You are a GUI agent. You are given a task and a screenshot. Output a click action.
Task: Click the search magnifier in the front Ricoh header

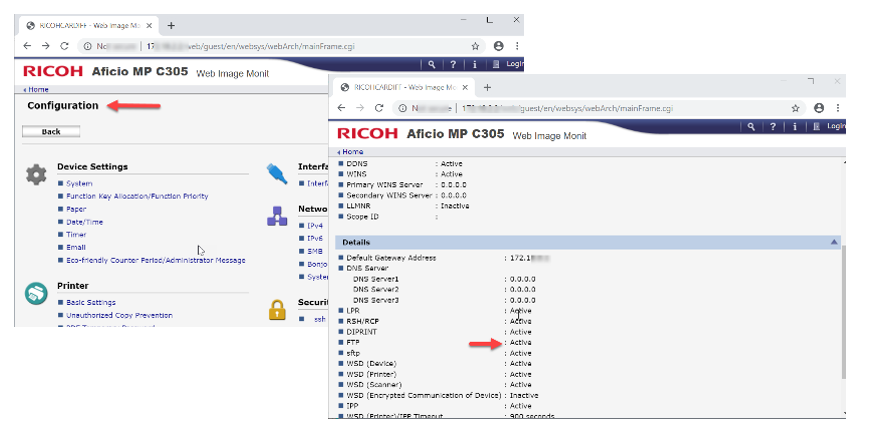pyautogui.click(x=751, y=127)
